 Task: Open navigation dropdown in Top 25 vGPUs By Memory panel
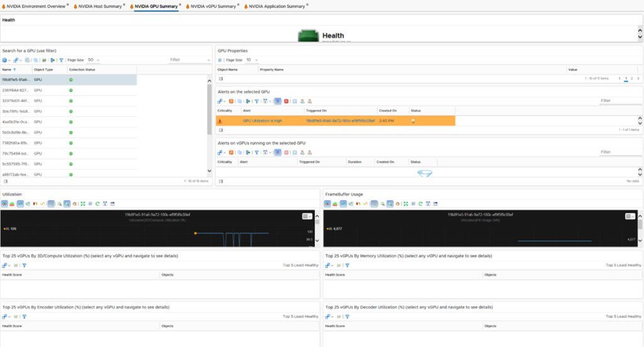(329, 266)
